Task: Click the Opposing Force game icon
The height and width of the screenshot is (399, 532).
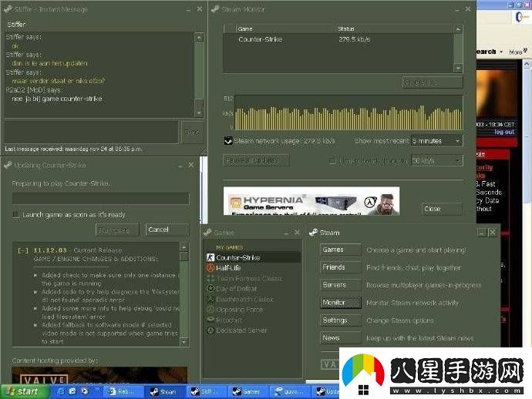Action: pos(210,310)
